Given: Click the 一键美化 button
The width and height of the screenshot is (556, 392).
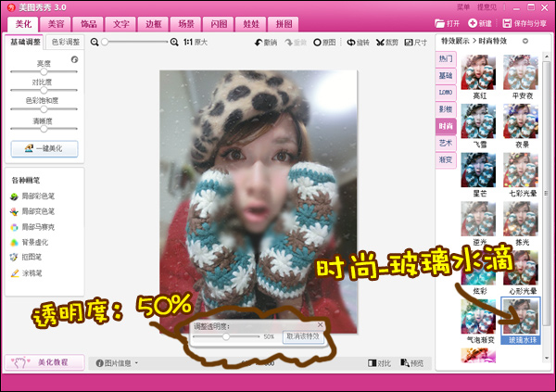Looking at the screenshot, I should (x=44, y=148).
